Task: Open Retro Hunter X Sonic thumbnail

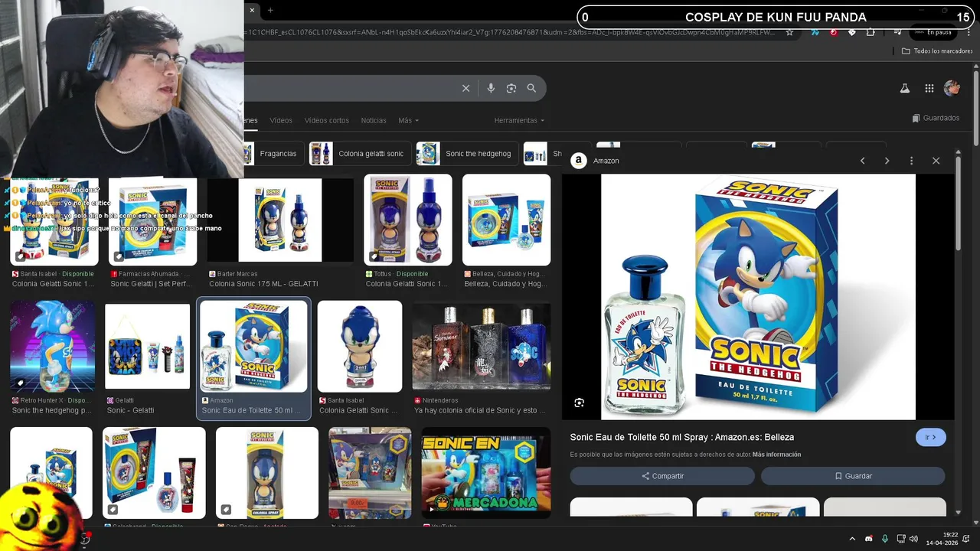Action: click(x=53, y=346)
